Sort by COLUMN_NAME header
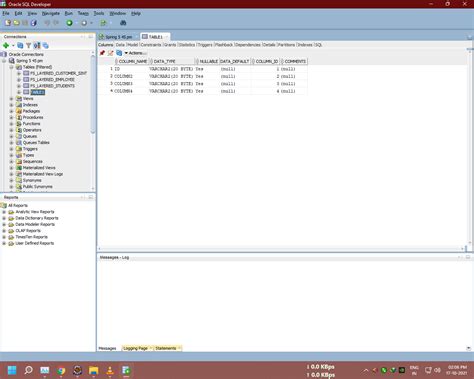This screenshot has height=379, width=474. pyautogui.click(x=133, y=61)
